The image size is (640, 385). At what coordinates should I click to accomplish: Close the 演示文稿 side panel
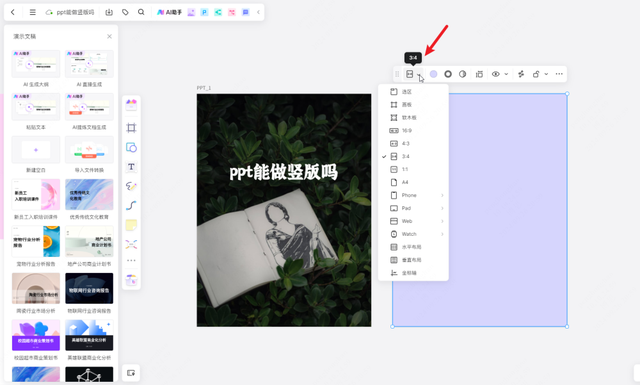click(x=109, y=36)
